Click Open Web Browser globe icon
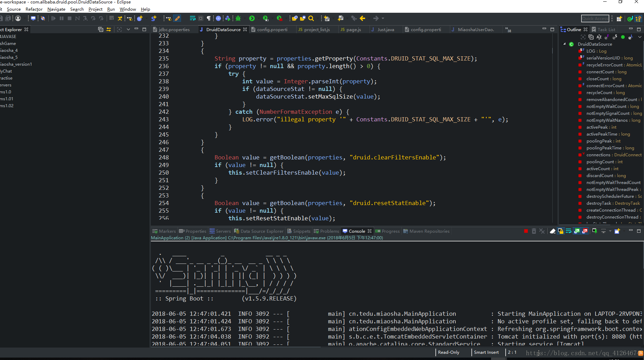 click(218, 18)
